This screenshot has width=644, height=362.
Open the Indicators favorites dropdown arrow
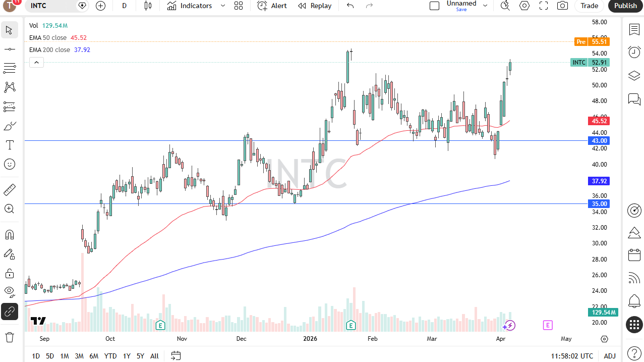point(222,6)
